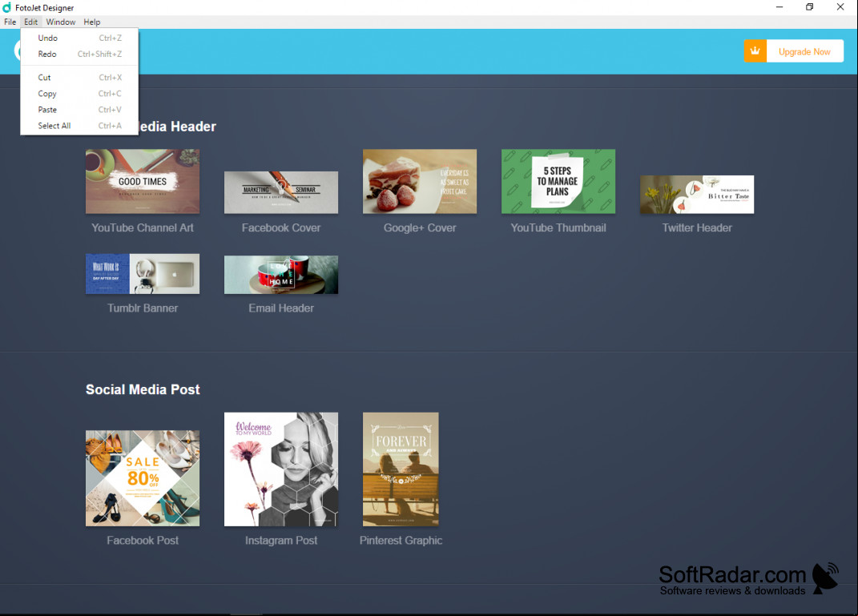Open the Tumblr Banner template thumbnail
This screenshot has height=616, width=858.
point(143,273)
